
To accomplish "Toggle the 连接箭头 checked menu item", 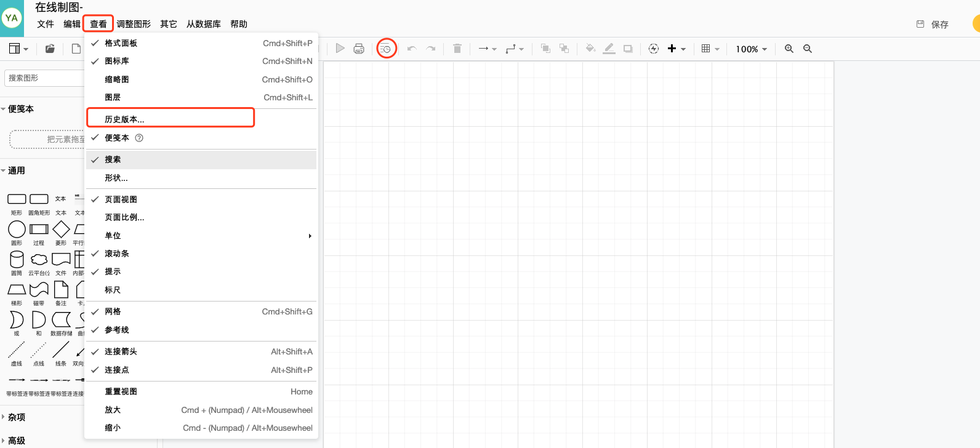I will tap(201, 351).
